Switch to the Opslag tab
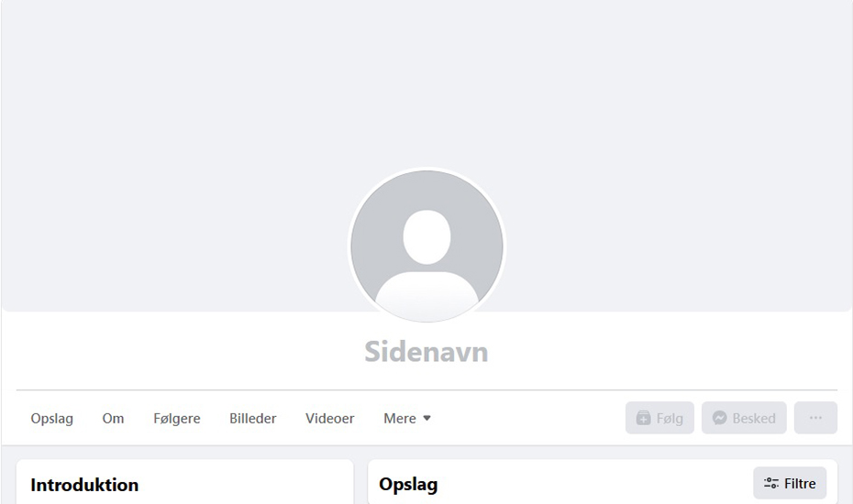853x504 pixels. click(x=51, y=418)
